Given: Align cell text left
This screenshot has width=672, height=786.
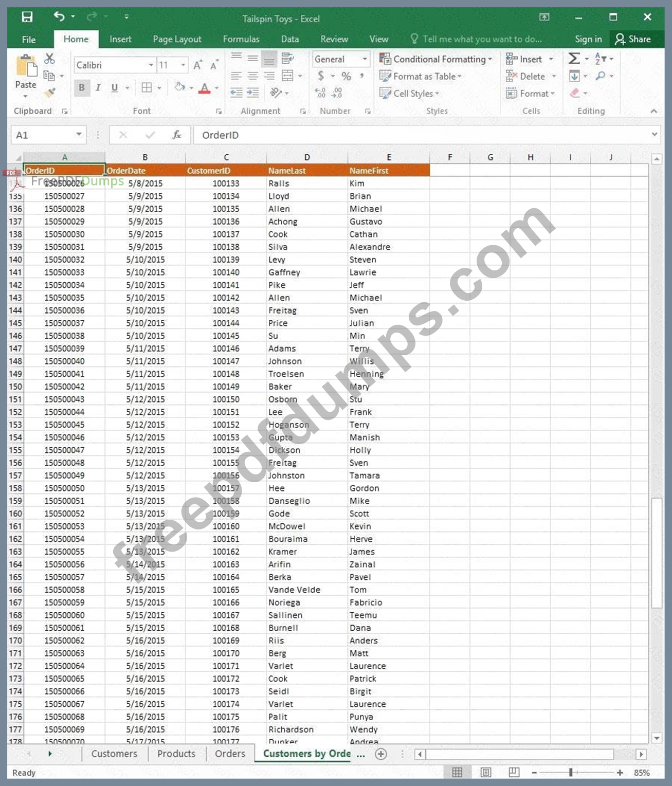Looking at the screenshot, I should pos(236,76).
